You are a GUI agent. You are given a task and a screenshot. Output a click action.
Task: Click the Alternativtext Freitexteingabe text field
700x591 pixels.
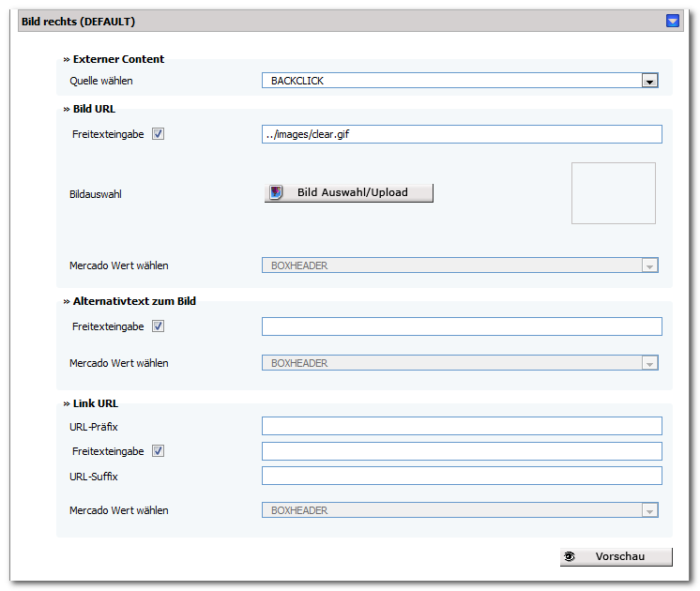pyautogui.click(x=462, y=326)
